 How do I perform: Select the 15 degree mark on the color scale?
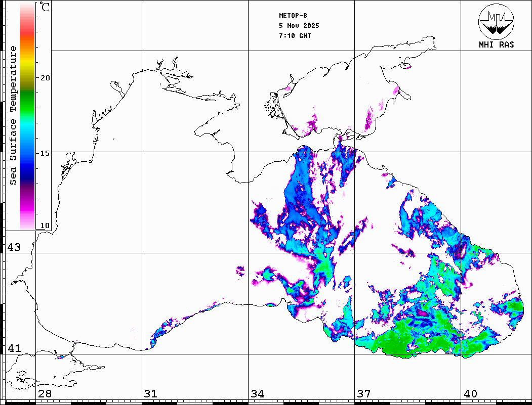[x=45, y=153]
